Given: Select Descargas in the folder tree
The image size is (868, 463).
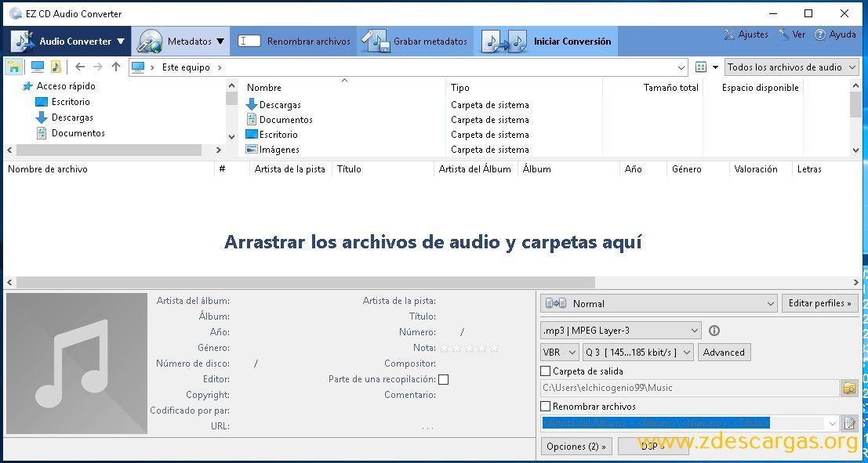Looking at the screenshot, I should click(x=72, y=118).
